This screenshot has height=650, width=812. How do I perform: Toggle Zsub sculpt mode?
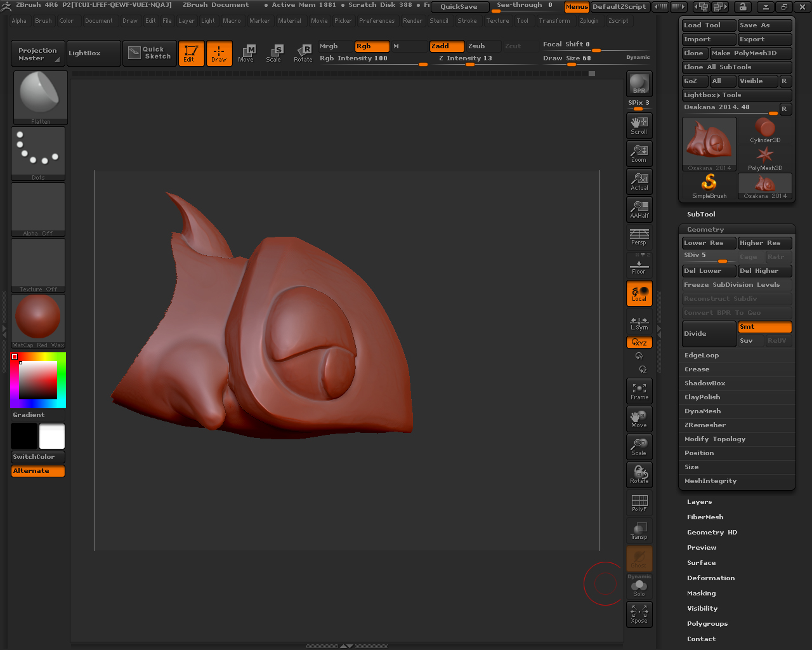pos(483,46)
